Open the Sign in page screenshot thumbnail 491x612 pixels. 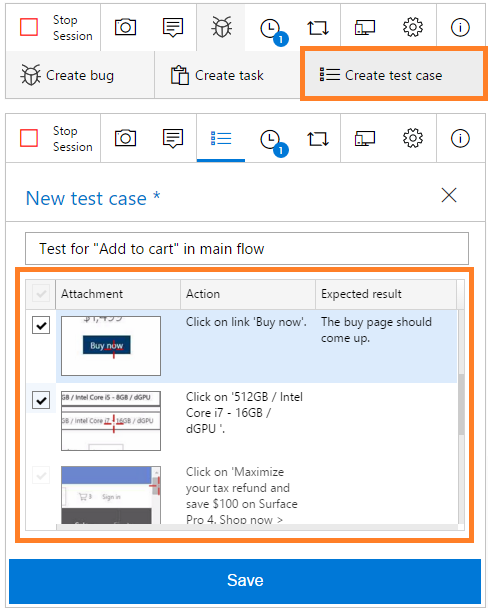click(x=111, y=495)
